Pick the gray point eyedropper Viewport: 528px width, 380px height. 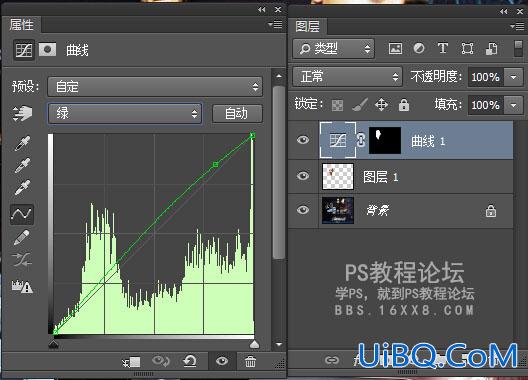(x=22, y=165)
